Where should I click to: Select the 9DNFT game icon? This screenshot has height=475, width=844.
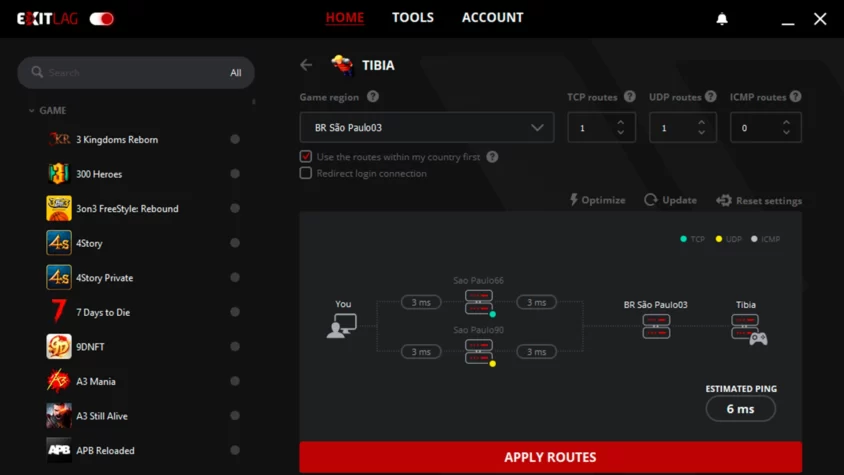[59, 346]
